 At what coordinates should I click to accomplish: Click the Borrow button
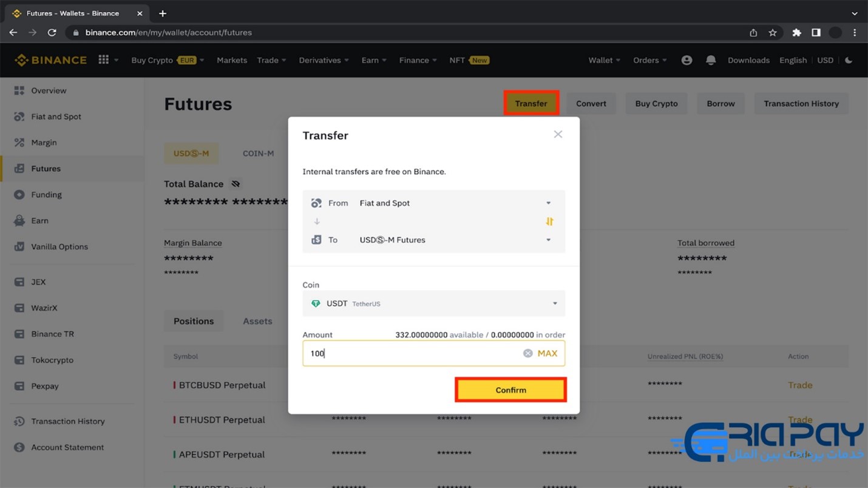coord(721,103)
